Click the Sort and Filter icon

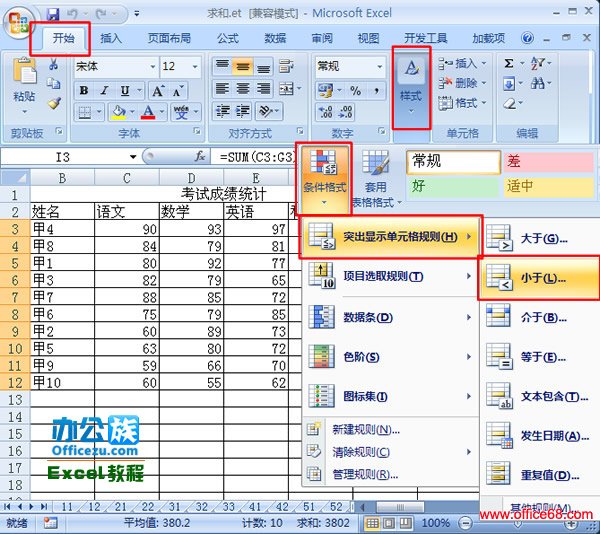click(538, 63)
